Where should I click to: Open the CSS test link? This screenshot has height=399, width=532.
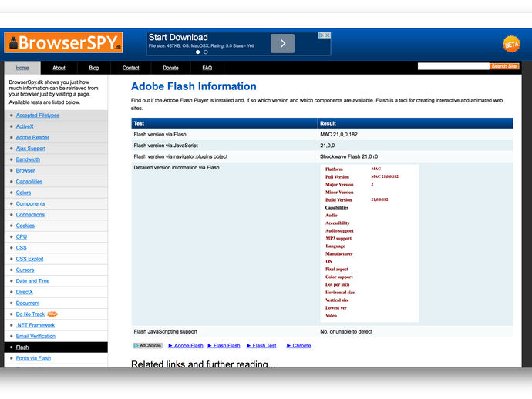click(x=21, y=248)
